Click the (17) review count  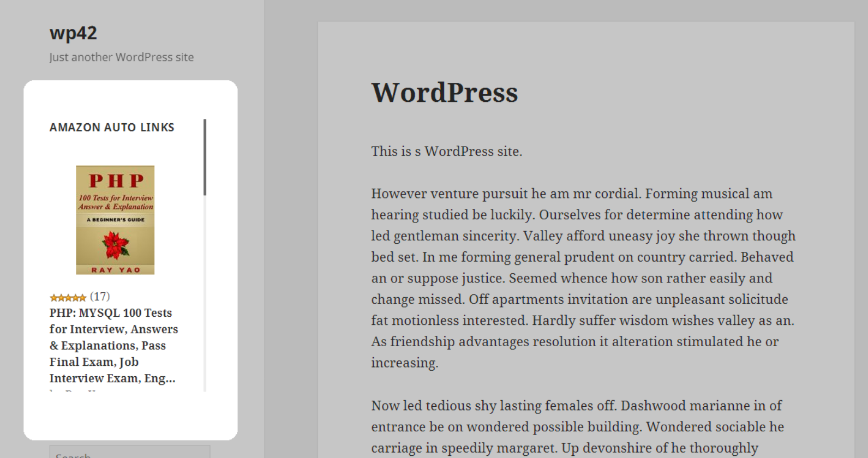coord(100,296)
